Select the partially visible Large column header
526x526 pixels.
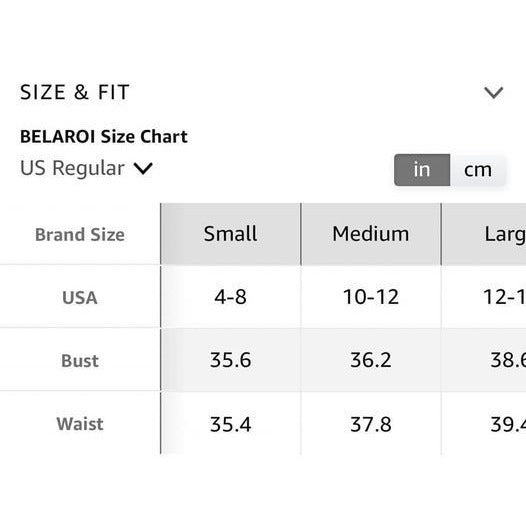tap(484, 234)
